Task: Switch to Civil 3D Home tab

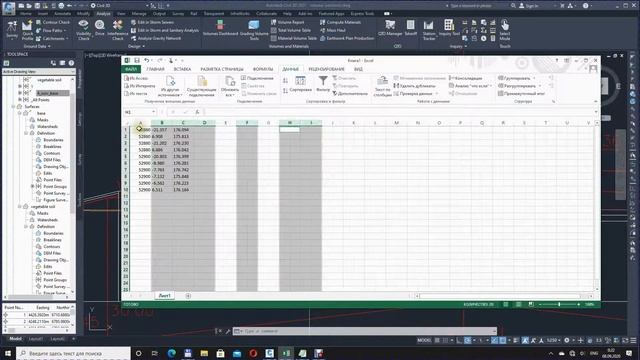Action: click(x=25, y=13)
